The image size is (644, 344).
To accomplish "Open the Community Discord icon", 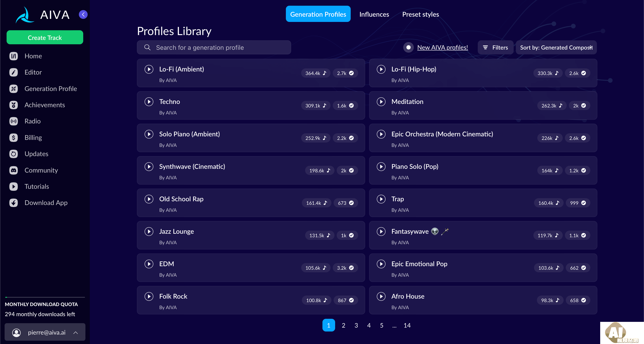I will click(x=14, y=170).
